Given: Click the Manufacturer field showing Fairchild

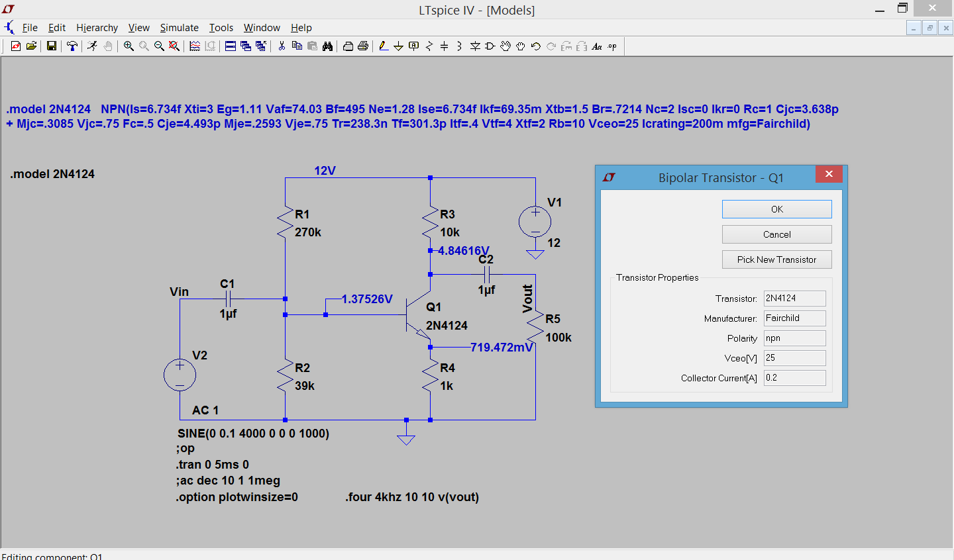Looking at the screenshot, I should pyautogui.click(x=794, y=318).
